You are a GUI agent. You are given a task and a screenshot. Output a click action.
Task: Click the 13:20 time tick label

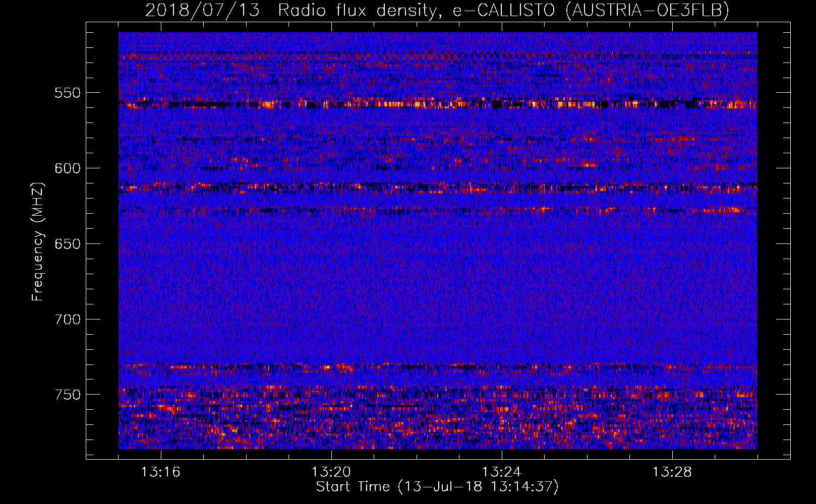point(331,472)
